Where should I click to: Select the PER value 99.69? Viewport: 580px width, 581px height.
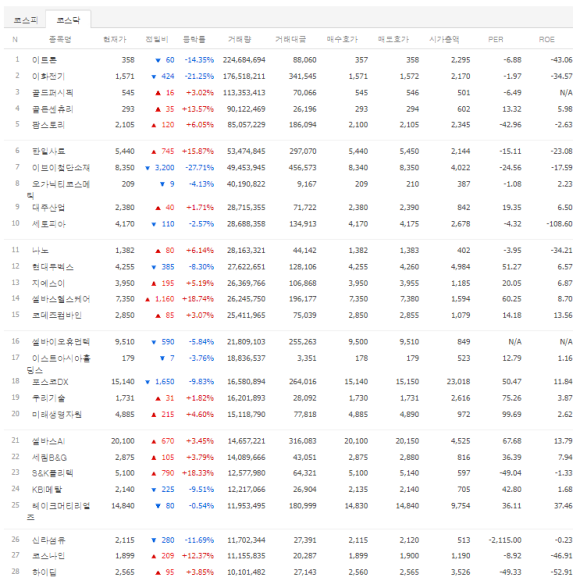point(511,414)
